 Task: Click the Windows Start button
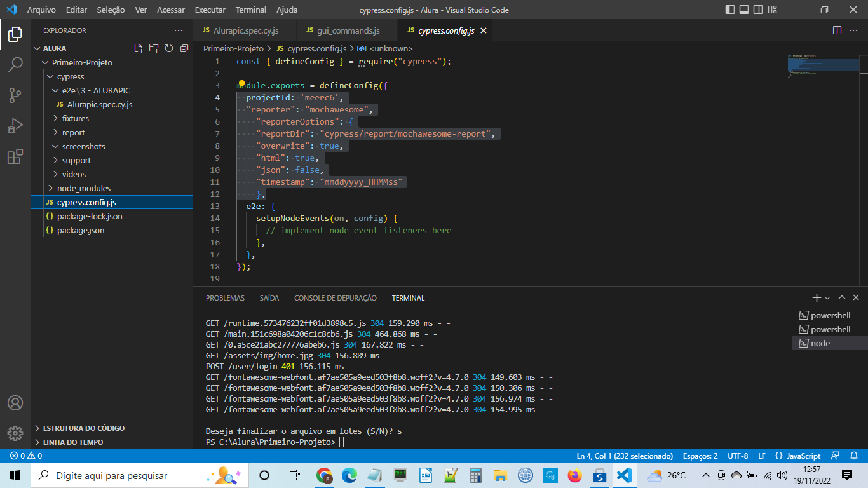pos(15,475)
